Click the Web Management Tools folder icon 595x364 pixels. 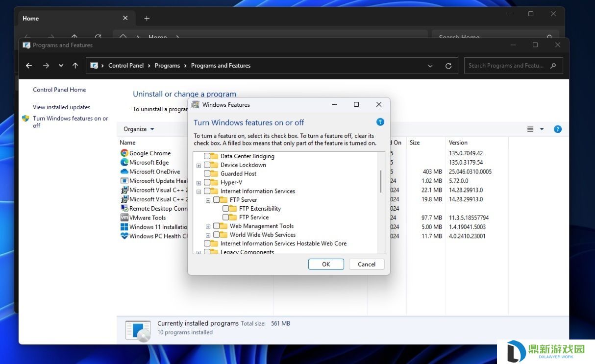(223, 226)
